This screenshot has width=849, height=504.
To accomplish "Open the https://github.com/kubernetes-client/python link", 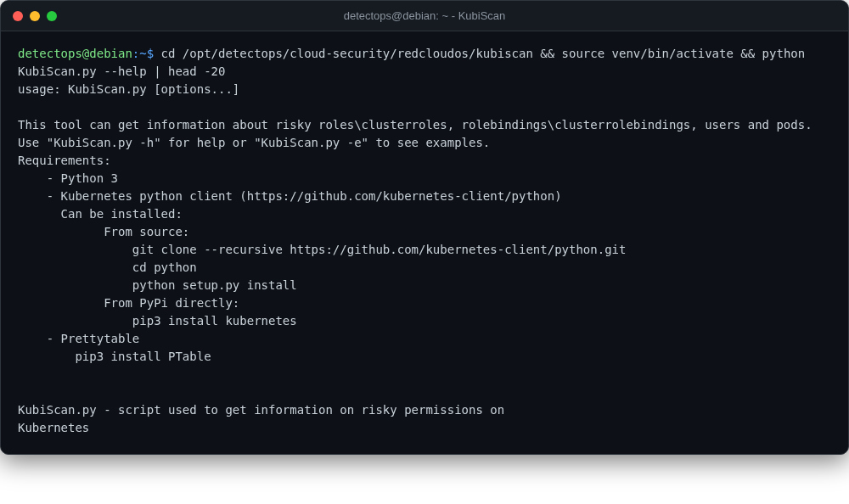I will (x=401, y=197).
